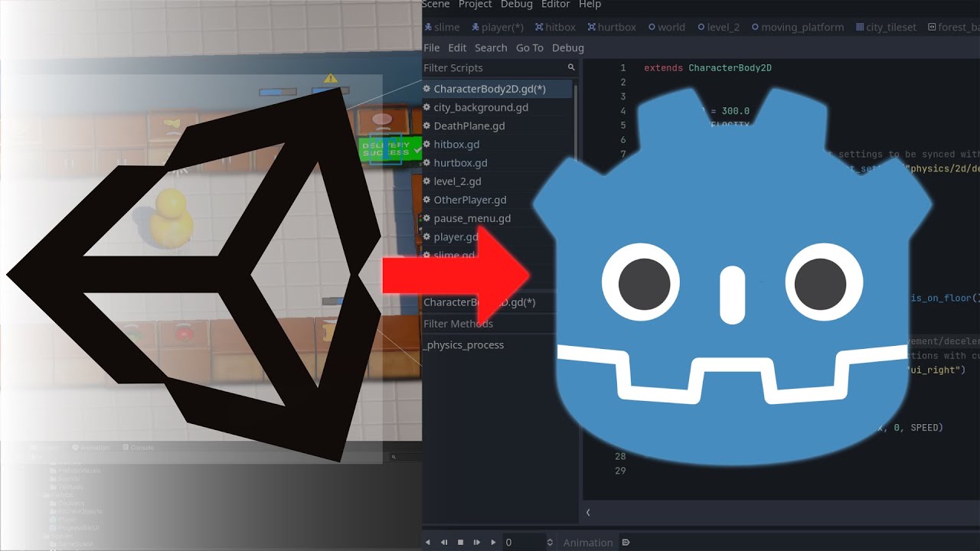
Task: Jump to the _physics_process method
Action: click(x=464, y=345)
